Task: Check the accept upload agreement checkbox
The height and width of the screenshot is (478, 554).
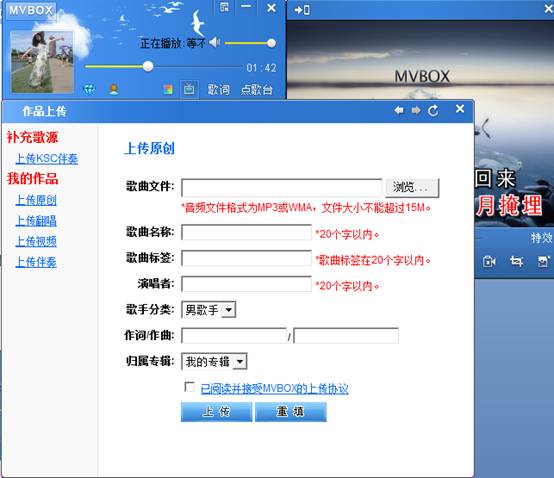Action: click(189, 387)
